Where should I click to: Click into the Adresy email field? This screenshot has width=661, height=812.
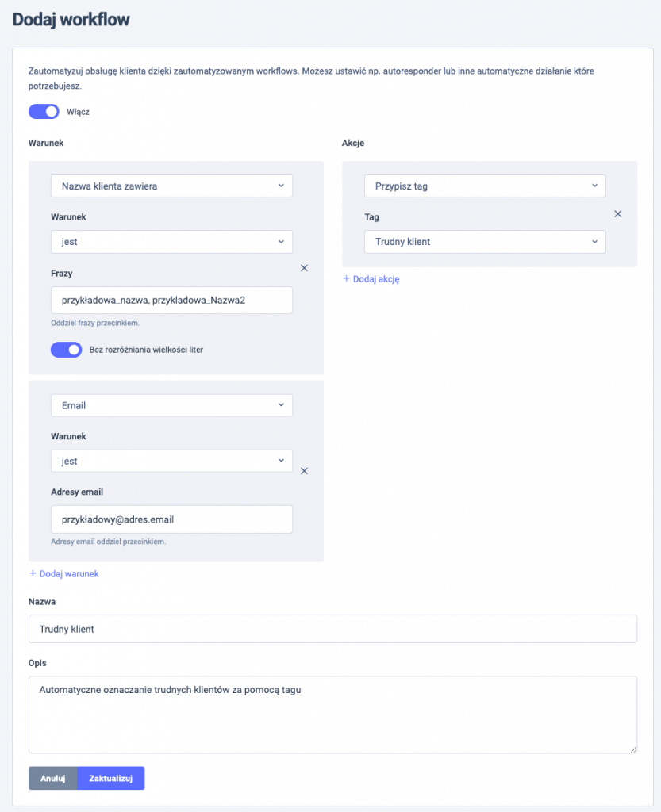[171, 519]
